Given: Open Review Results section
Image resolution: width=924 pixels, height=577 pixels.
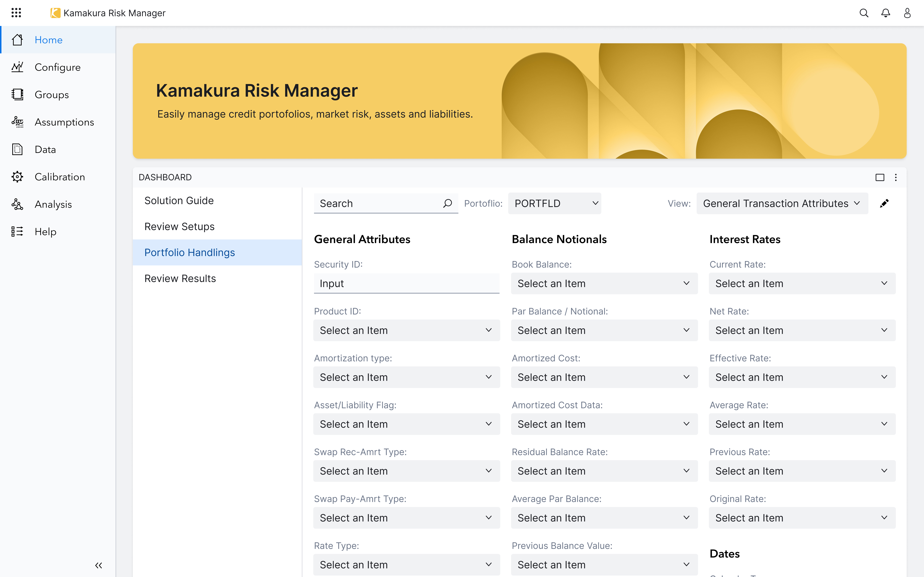Looking at the screenshot, I should 180,279.
